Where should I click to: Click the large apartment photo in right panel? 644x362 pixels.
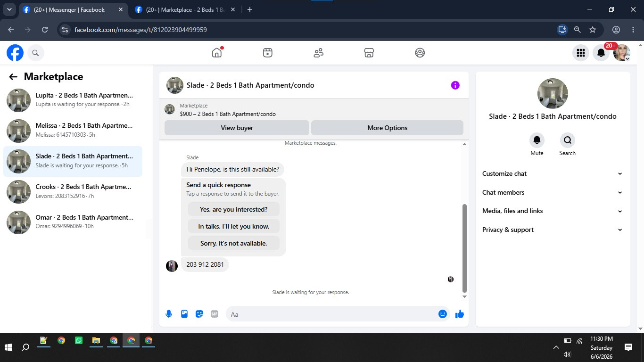coord(553,93)
